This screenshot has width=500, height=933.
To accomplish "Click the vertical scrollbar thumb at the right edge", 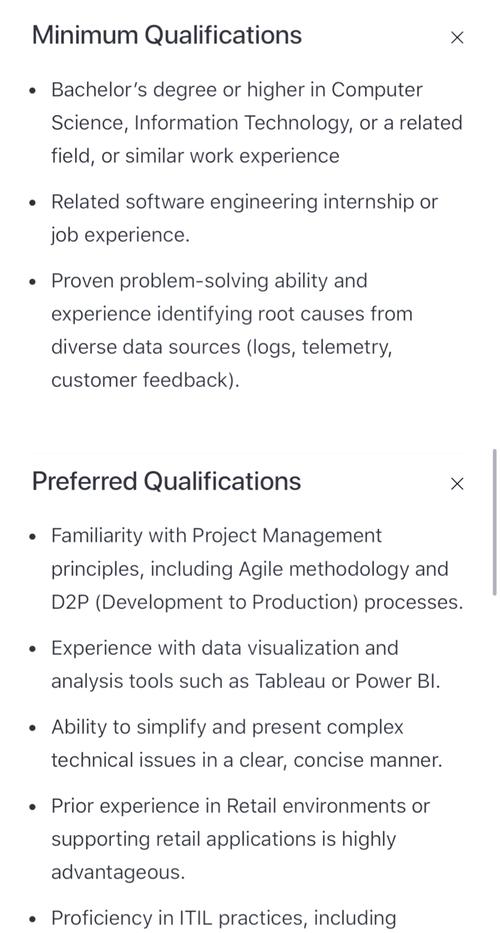I will (494, 522).
